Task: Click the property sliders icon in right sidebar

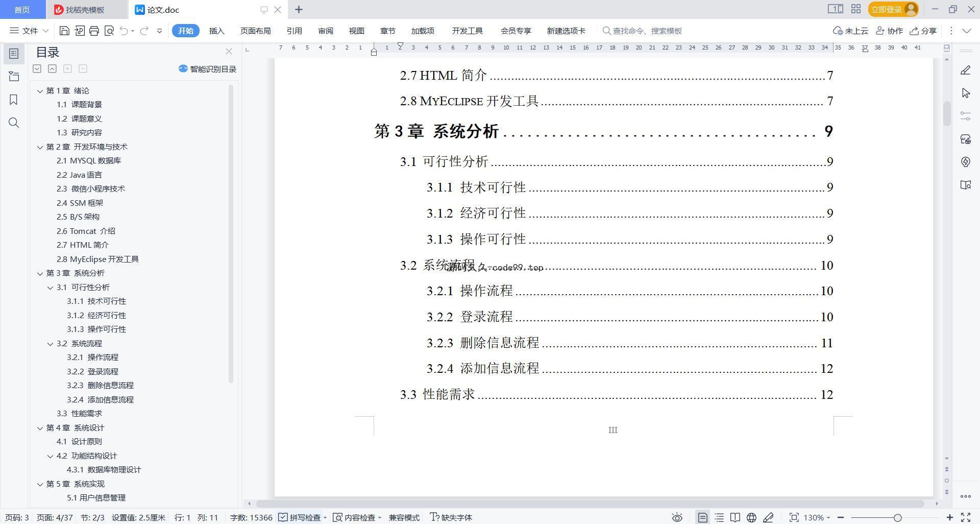Action: pos(965,116)
